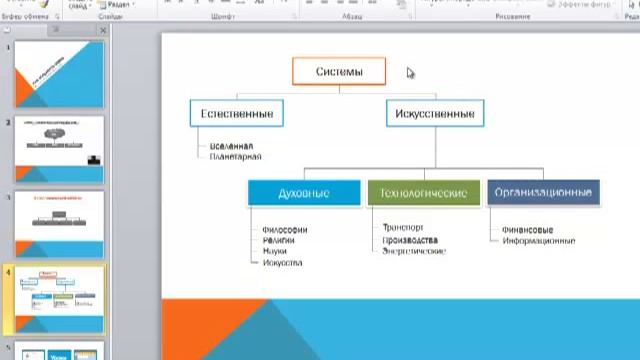The height and width of the screenshot is (360, 640).
Task: Open the Рисование group dialog launcher
Action: (x=617, y=17)
